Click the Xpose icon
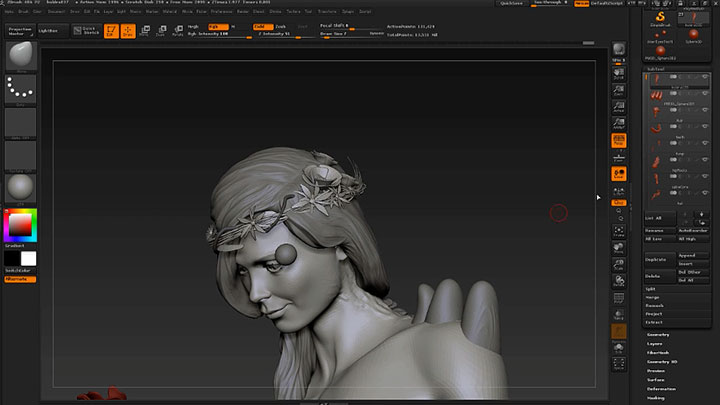 tap(619, 364)
